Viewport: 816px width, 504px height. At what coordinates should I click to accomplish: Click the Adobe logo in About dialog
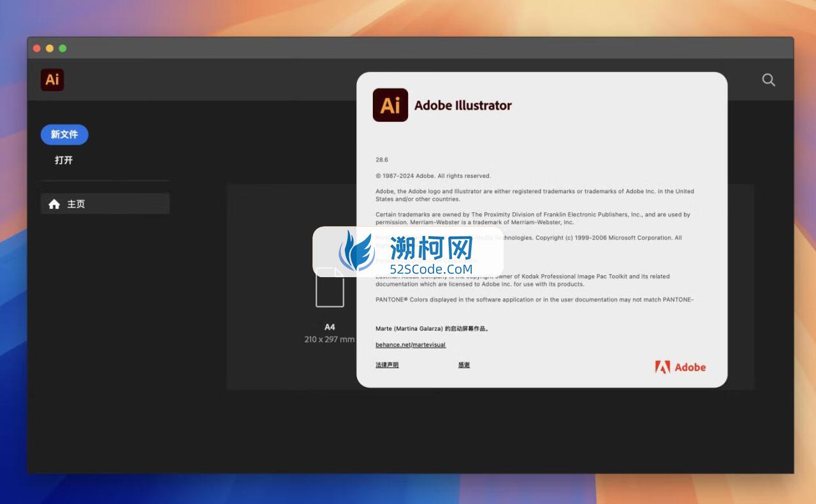(680, 367)
